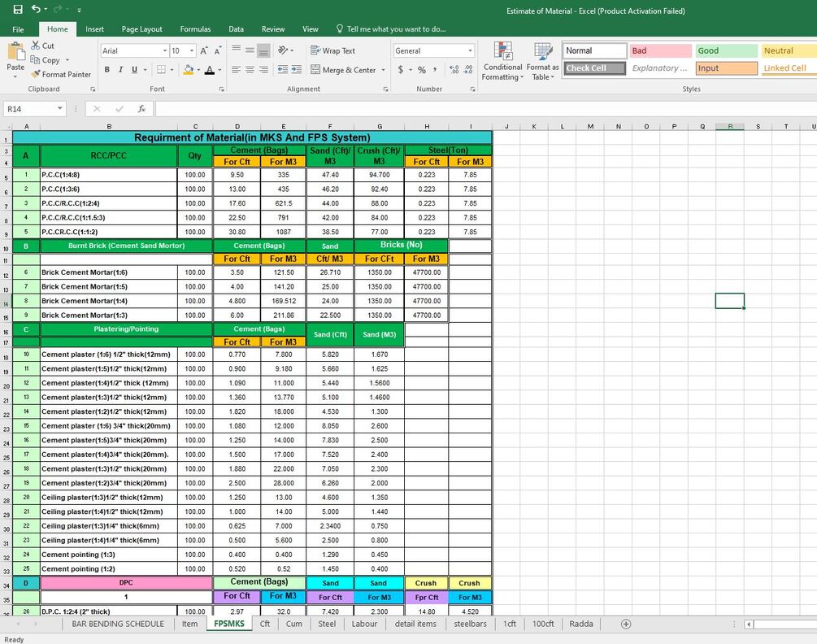Expand the Name Box dropdown arrow
The width and height of the screenshot is (817, 644).
point(60,108)
